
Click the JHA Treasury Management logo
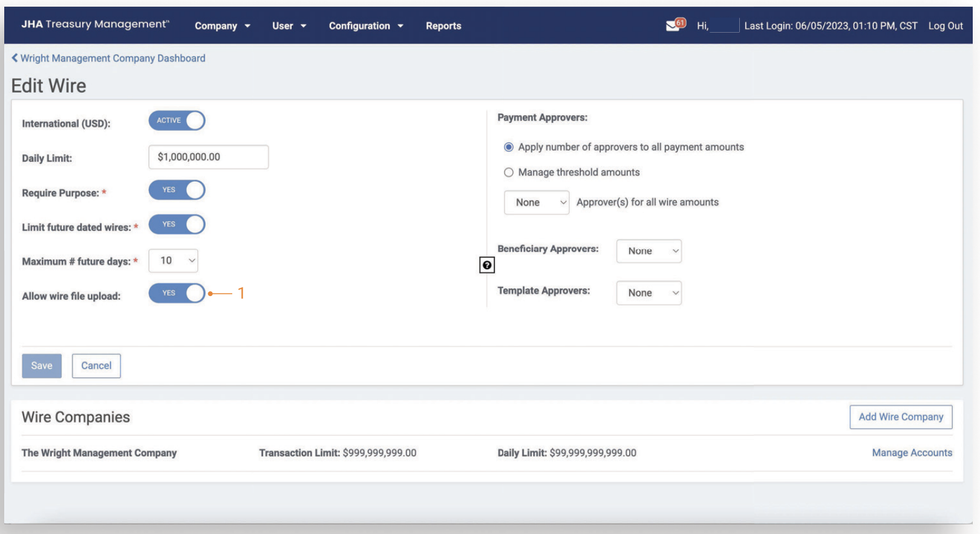(95, 24)
